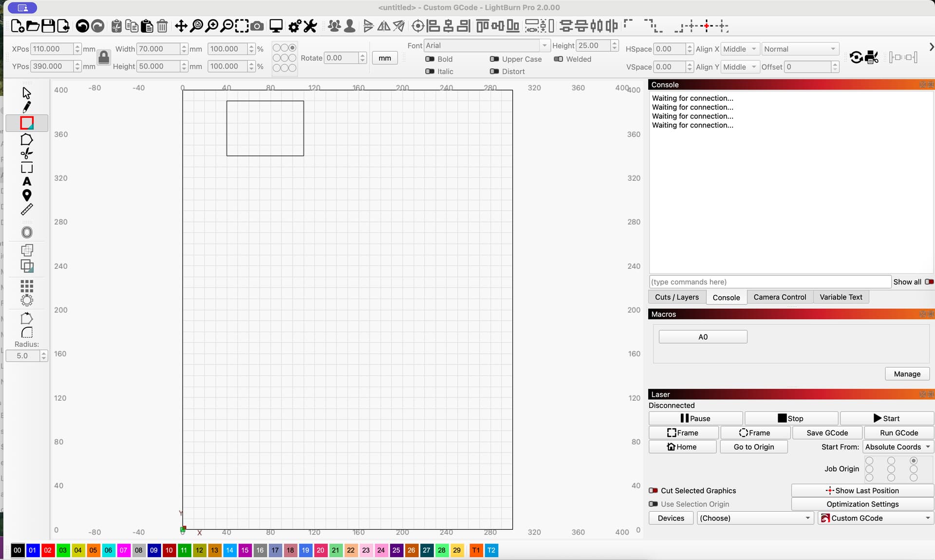Open the Start From dropdown

pyautogui.click(x=898, y=447)
